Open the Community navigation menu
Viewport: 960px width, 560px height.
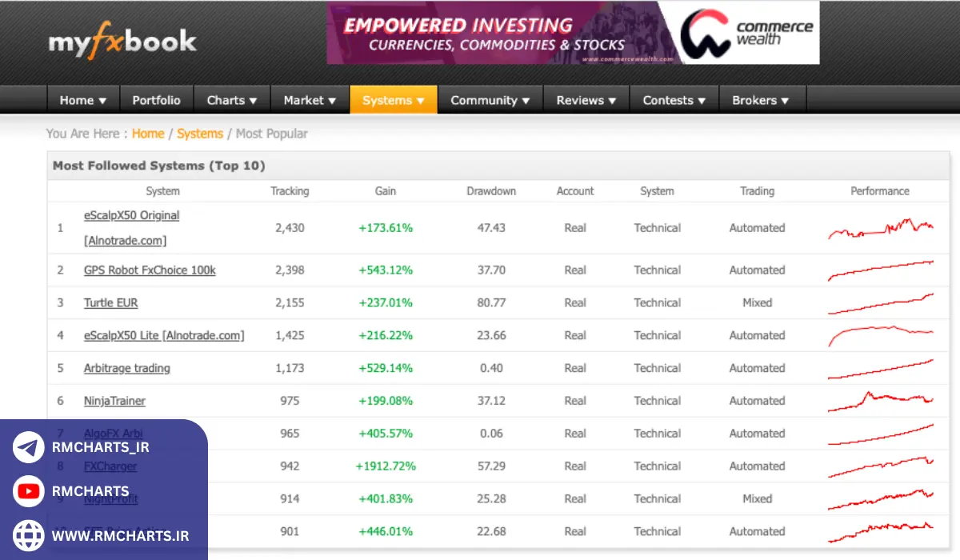pyautogui.click(x=490, y=100)
